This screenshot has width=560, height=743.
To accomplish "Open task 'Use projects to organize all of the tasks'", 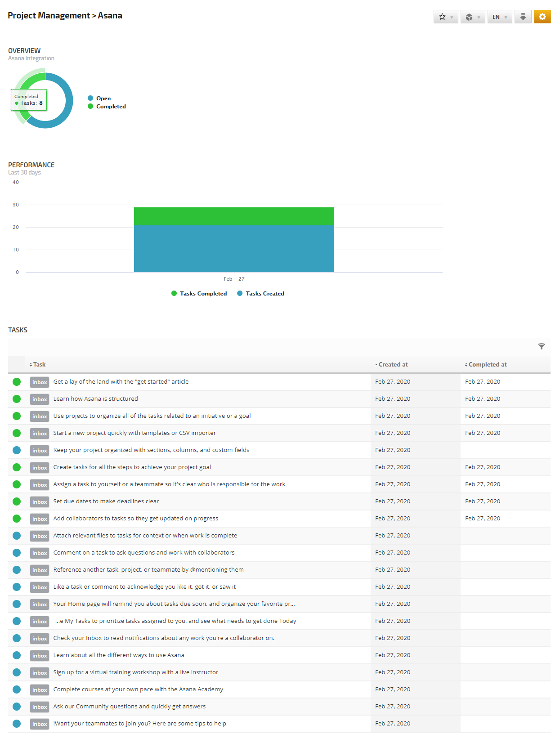I will (x=152, y=416).
